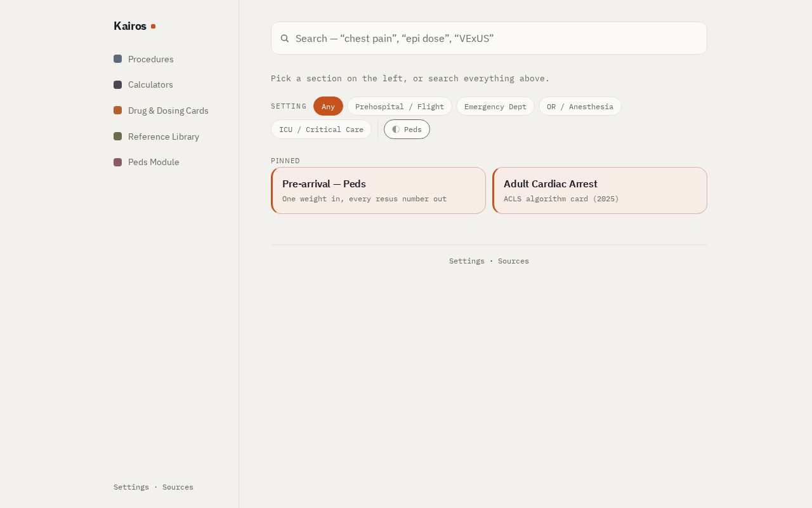Click the search magnifier icon
This screenshot has height=508, width=812.
pyautogui.click(x=285, y=38)
